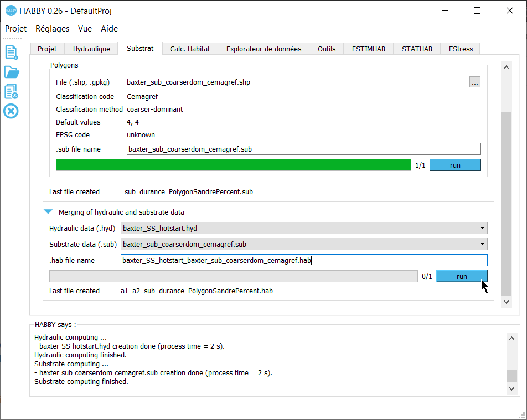
Task: Click the green polygons progress bar
Action: (233, 165)
